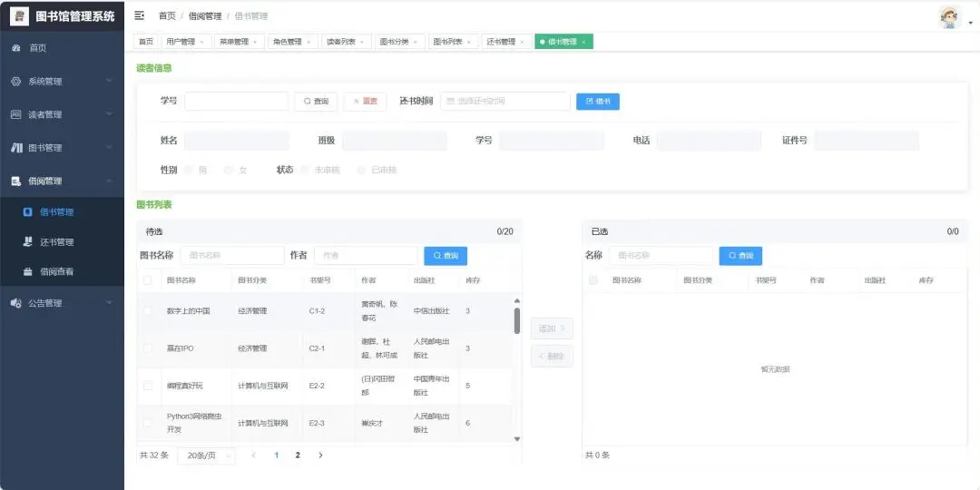Close the 菜单管理 tab

(x=255, y=42)
